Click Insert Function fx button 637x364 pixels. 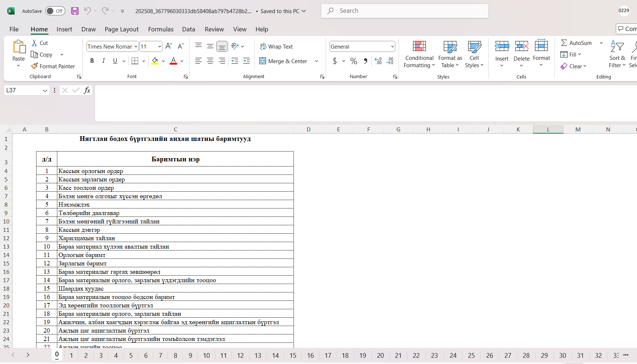87,90
